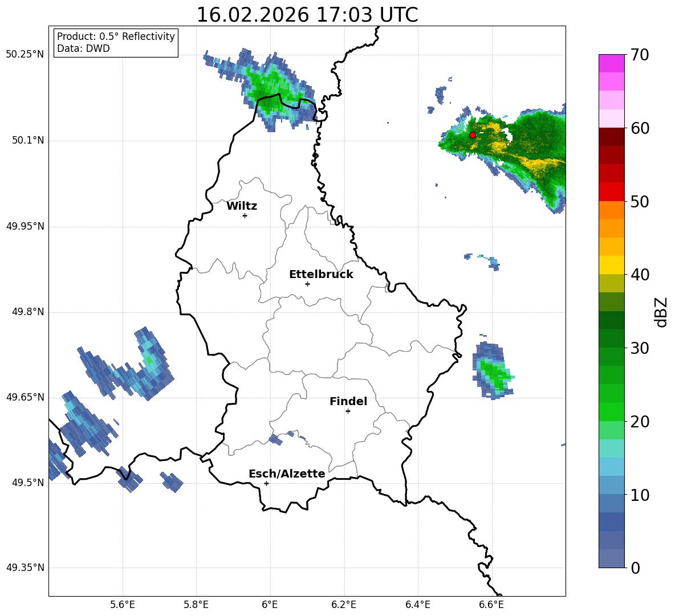Viewport: 675px width, 616px height.
Task: Click the dark maroon colorbar swatch below 60
Action: [611, 137]
